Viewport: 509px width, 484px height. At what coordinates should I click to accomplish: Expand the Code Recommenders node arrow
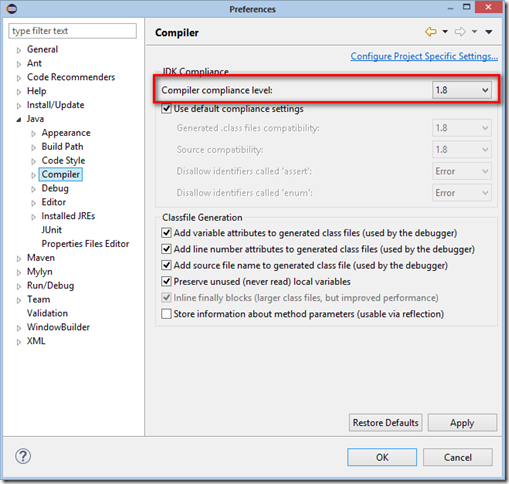coord(19,78)
